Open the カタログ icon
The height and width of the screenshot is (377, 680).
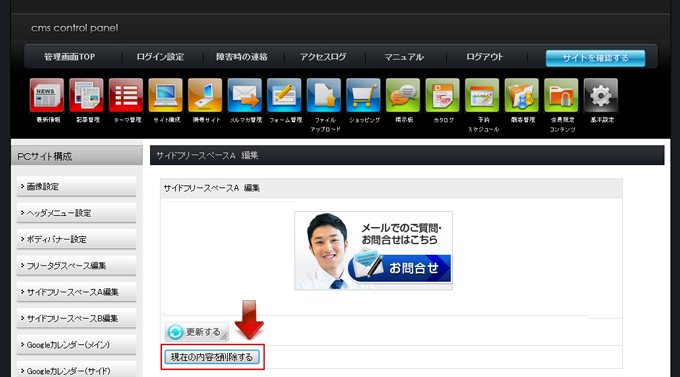[442, 95]
